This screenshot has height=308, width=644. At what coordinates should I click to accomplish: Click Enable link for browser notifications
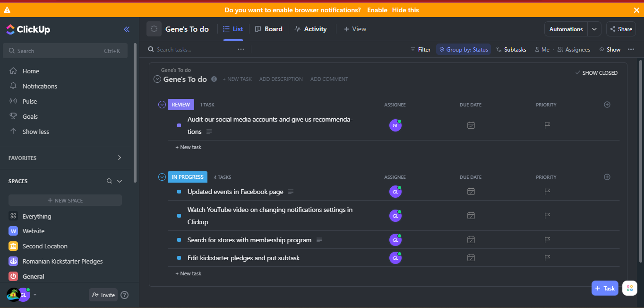point(377,10)
